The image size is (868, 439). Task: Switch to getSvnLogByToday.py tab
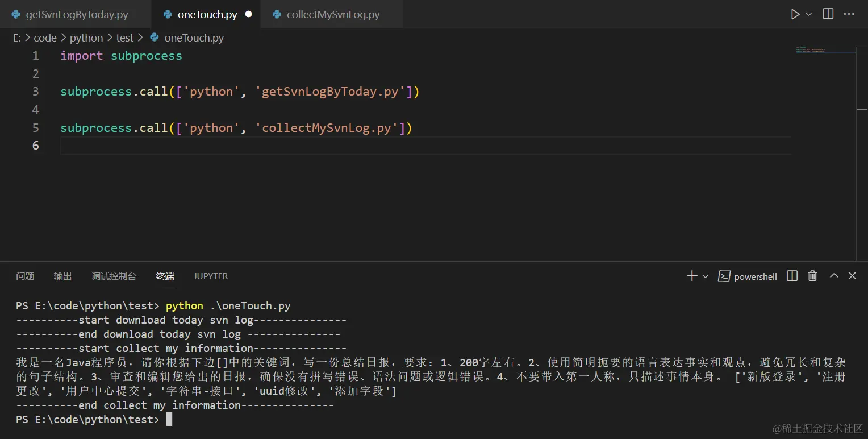(x=77, y=15)
